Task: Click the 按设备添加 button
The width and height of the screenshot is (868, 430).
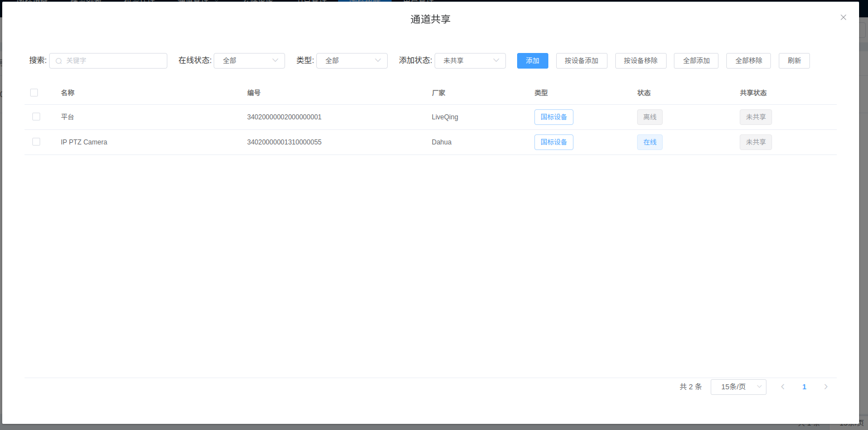Action: (581, 61)
